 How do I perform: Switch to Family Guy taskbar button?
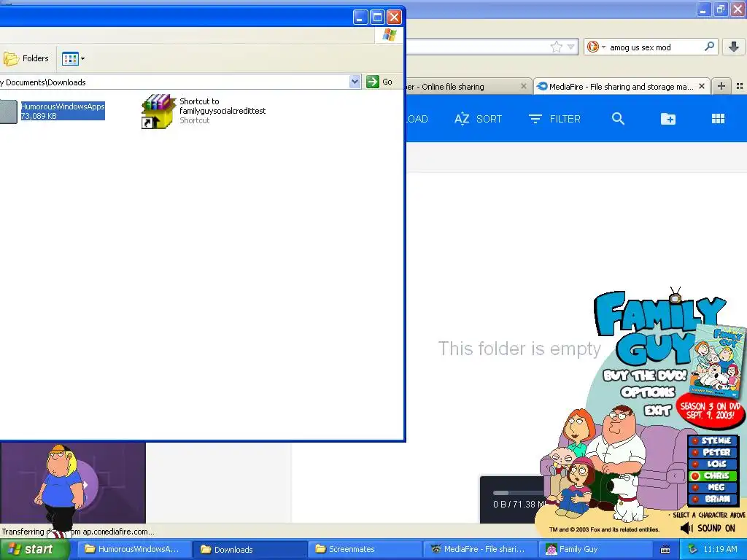595,549
